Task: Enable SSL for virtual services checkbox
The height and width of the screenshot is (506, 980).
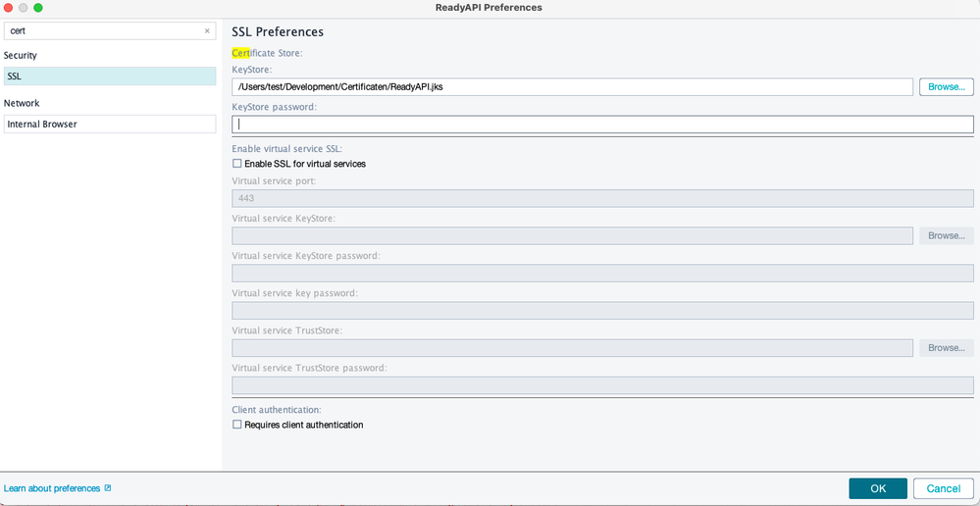Action: tap(236, 164)
